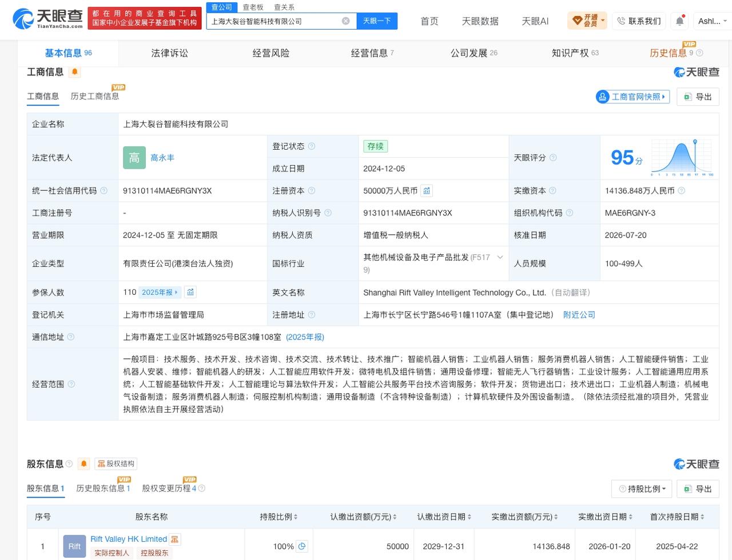
Task: Click help icon beside 历史信息 tab
Action: click(x=699, y=53)
